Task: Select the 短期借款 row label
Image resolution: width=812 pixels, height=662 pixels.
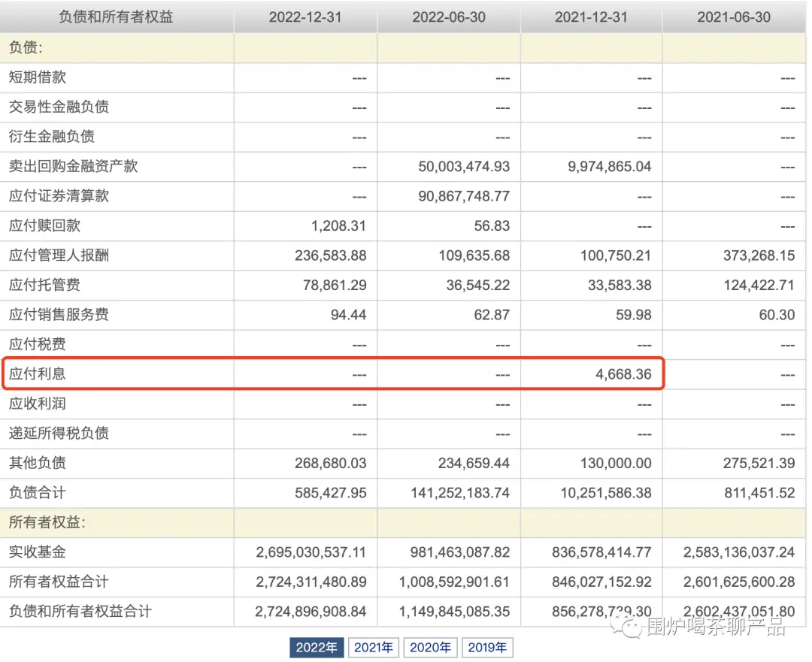Action: coord(37,77)
